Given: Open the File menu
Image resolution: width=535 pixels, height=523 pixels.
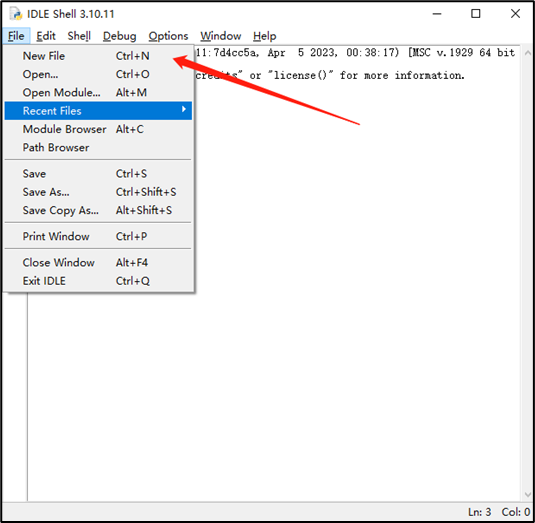Looking at the screenshot, I should pyautogui.click(x=16, y=36).
